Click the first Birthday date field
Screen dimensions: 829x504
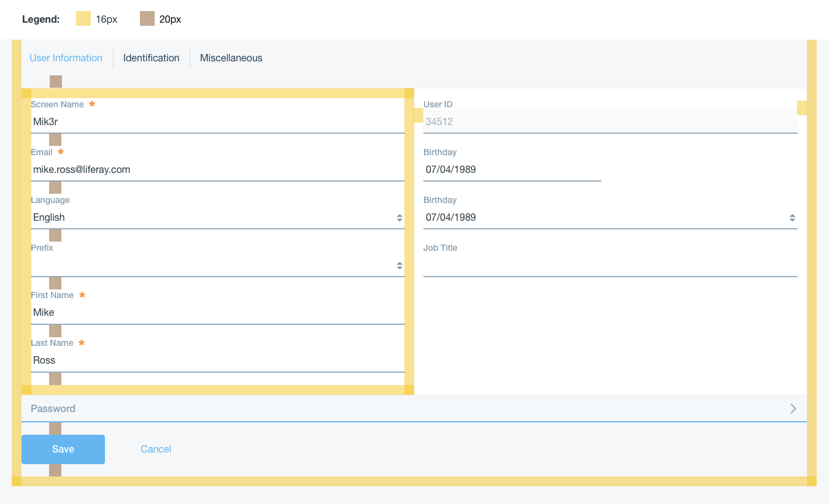coord(512,169)
